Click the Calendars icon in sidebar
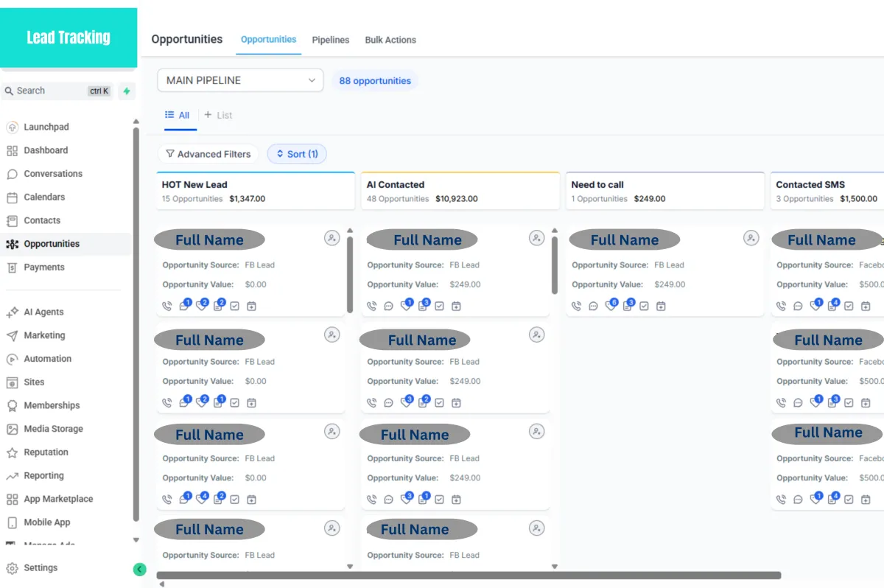 tap(12, 197)
